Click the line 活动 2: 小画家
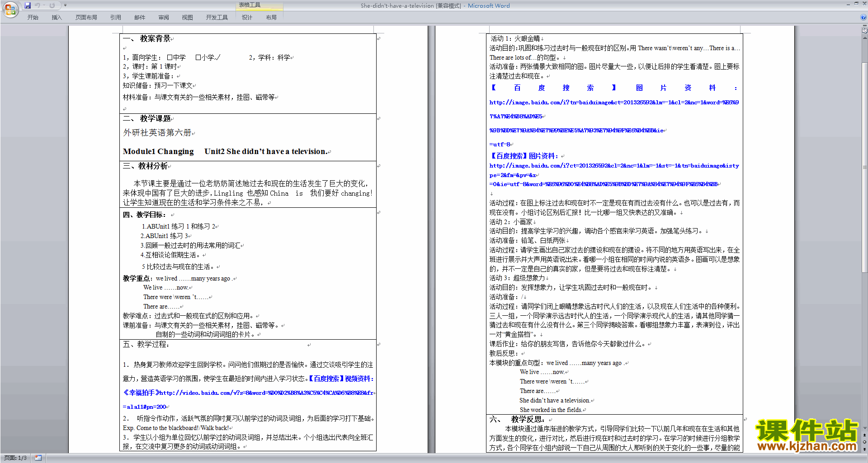This screenshot has width=868, height=463. tap(511, 222)
